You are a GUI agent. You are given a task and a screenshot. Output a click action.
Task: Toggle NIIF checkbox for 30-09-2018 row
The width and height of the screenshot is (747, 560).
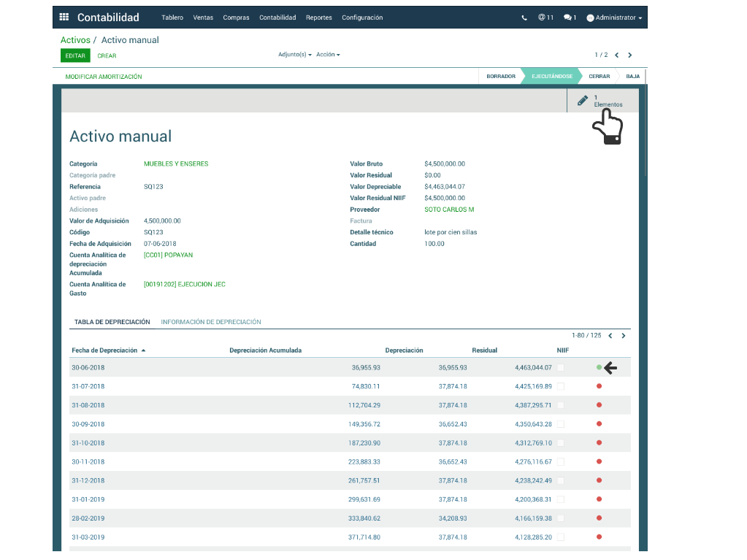[x=561, y=424]
